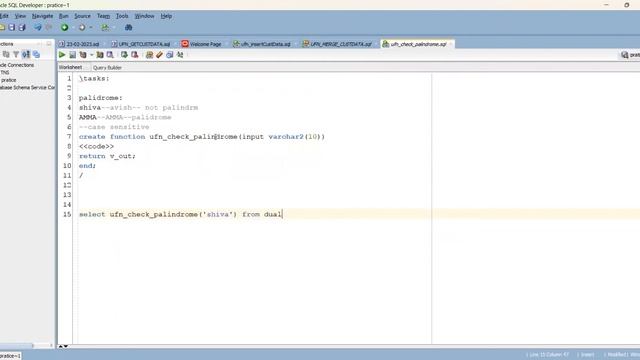The image size is (640, 360).
Task: Click the binoculars Find DB Object icon
Action: tap(128, 27)
